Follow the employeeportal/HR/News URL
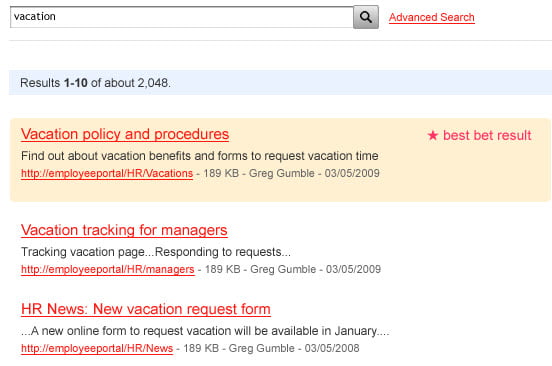 (97, 348)
